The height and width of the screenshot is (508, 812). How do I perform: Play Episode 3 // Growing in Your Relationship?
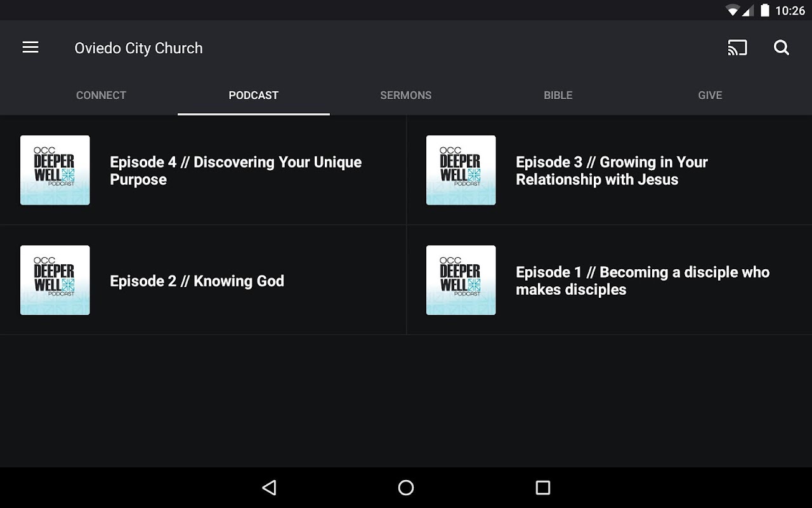pyautogui.click(x=609, y=170)
